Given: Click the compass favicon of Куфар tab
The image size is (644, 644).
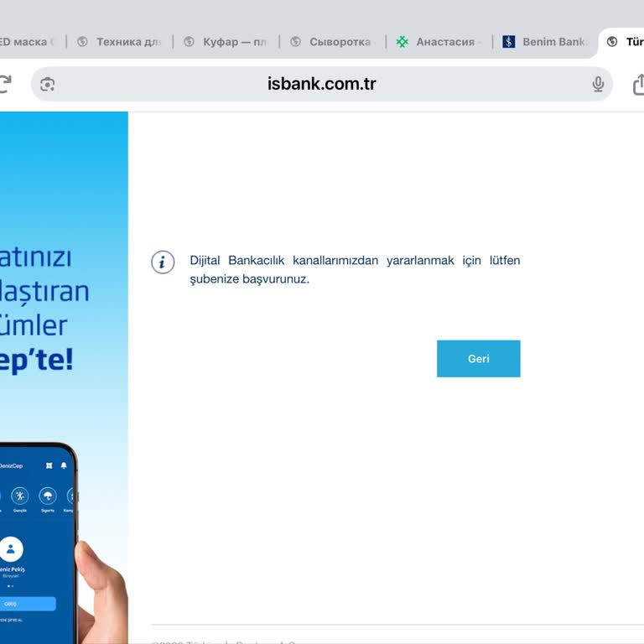Looking at the screenshot, I should 189,42.
